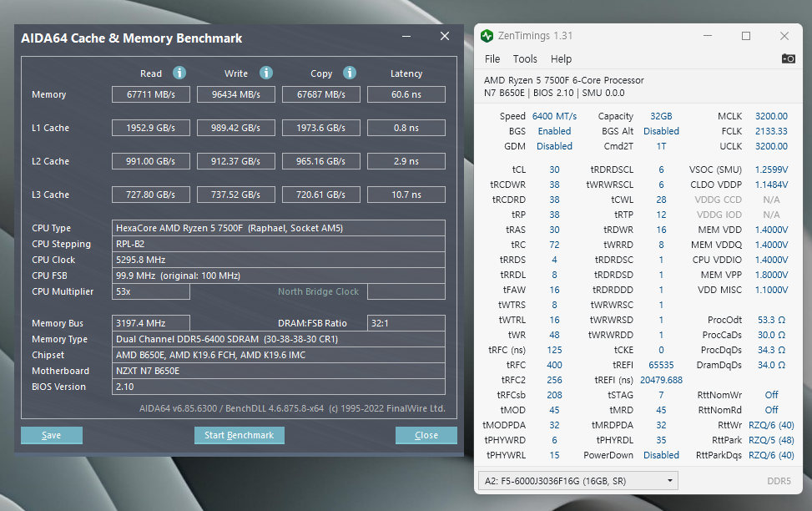Image resolution: width=812 pixels, height=511 pixels.
Task: Click tRC value 72
Action: 554,245
